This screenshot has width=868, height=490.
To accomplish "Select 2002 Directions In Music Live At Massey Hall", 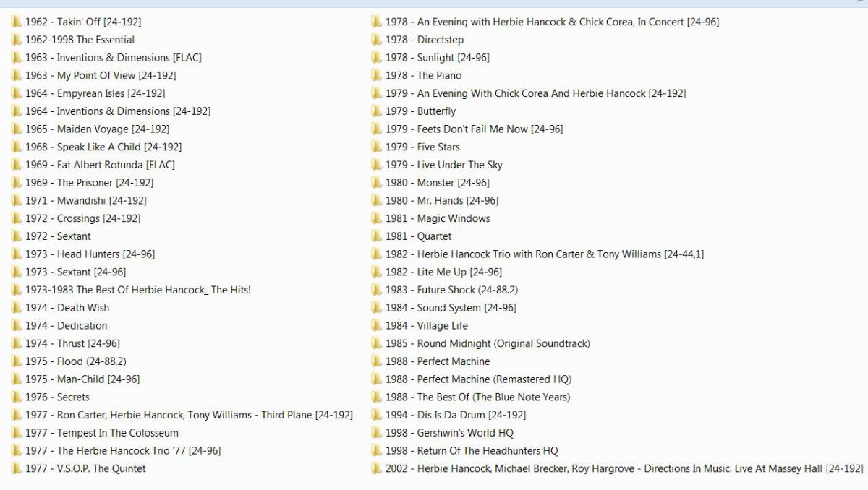I will (624, 468).
